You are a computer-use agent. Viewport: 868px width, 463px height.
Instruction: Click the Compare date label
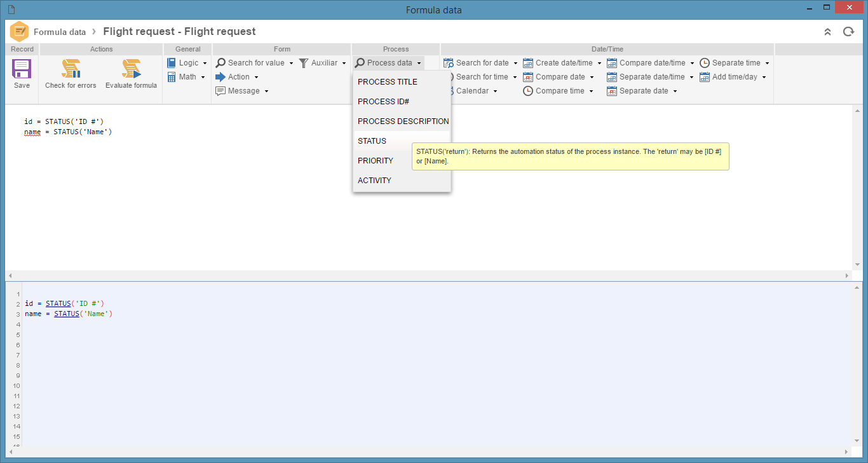point(560,77)
